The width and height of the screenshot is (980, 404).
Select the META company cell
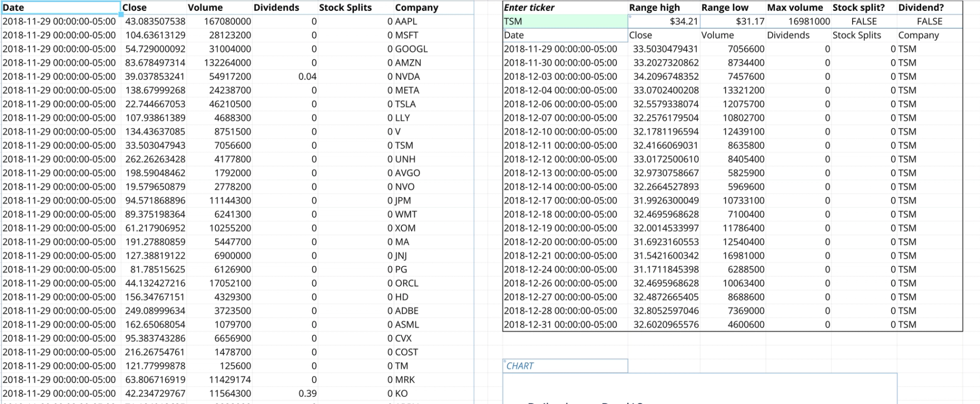(433, 90)
